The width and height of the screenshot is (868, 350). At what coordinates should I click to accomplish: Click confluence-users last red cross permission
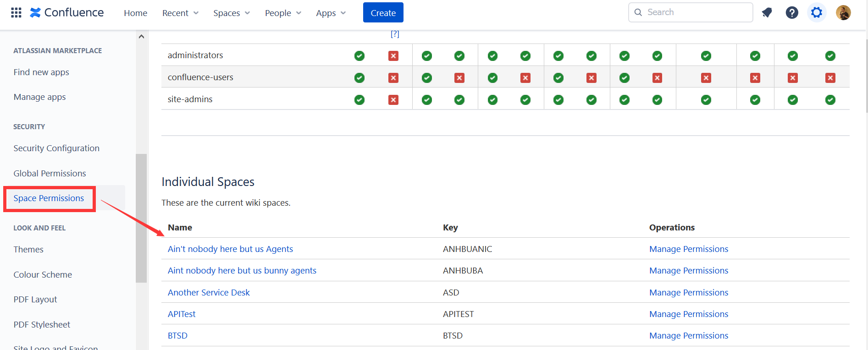(830, 78)
